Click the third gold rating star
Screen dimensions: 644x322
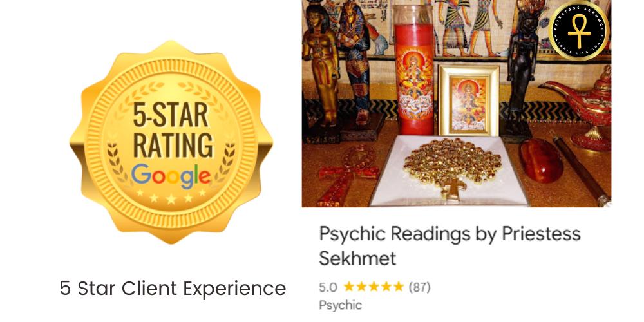[x=374, y=287]
